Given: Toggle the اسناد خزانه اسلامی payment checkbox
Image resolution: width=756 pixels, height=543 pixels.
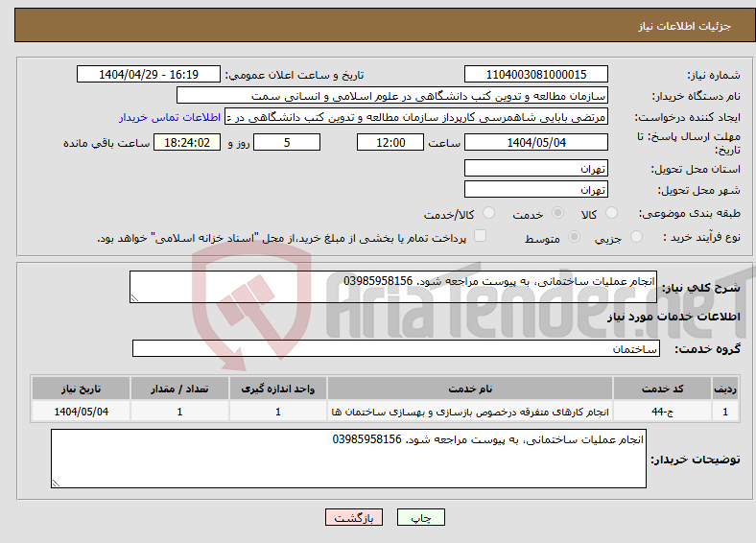Looking at the screenshot, I should coord(481,235).
